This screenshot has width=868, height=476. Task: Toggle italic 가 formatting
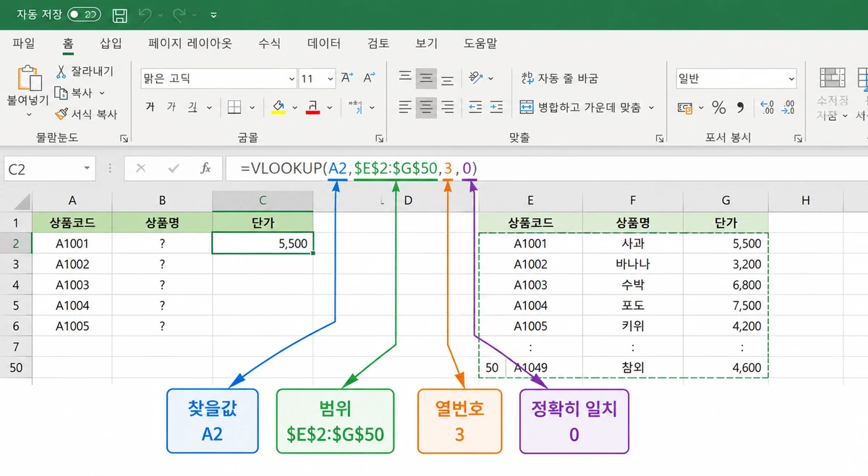point(171,107)
